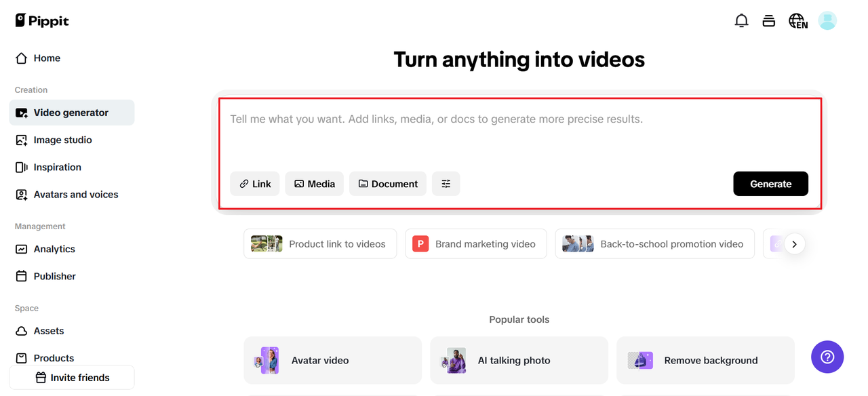Click the Invite friends gift icon

[x=41, y=378]
